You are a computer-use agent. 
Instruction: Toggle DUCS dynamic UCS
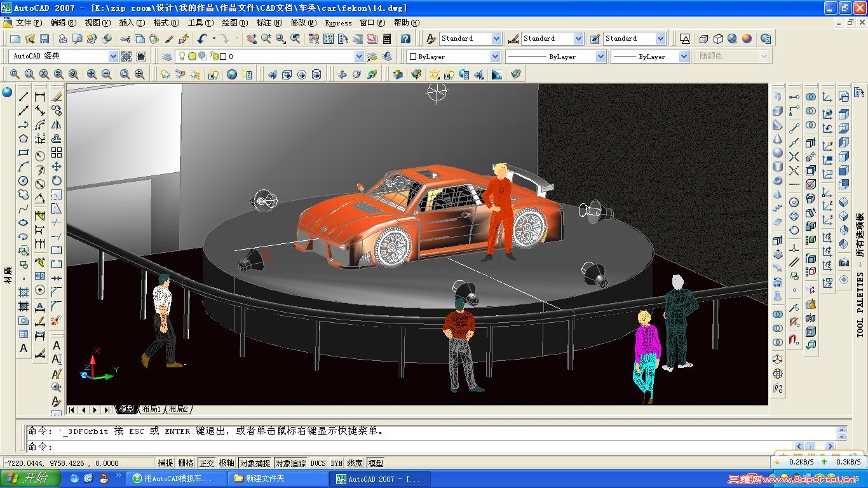pos(318,463)
